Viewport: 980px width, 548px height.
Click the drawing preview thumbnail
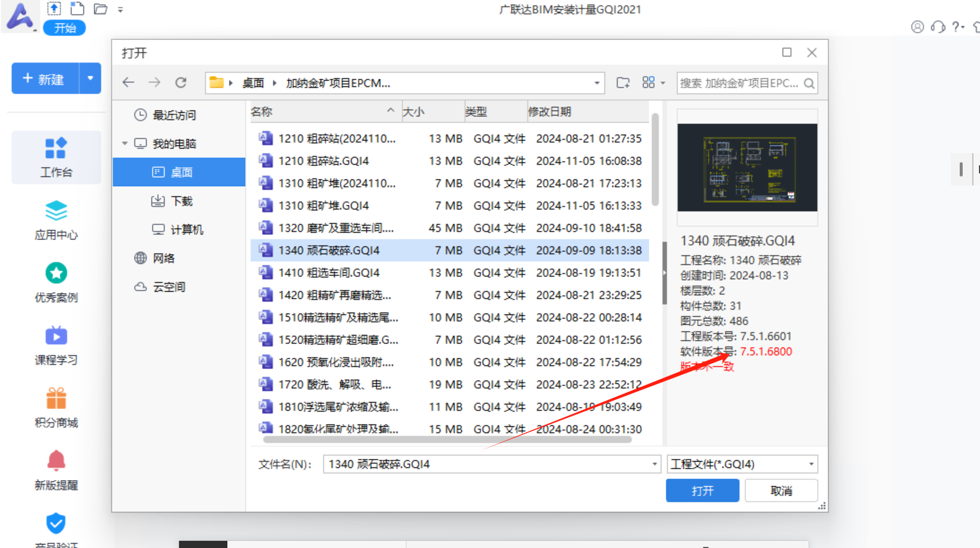tap(747, 168)
